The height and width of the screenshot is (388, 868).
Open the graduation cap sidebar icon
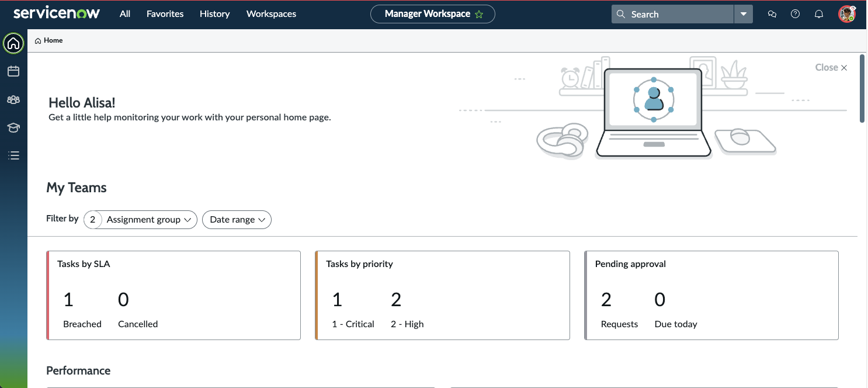point(13,127)
